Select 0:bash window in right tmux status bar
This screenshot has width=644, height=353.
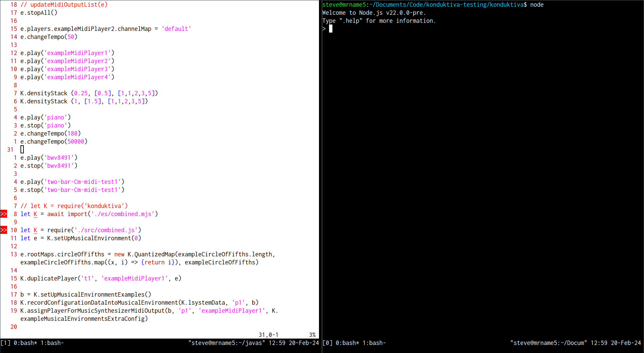(x=347, y=343)
